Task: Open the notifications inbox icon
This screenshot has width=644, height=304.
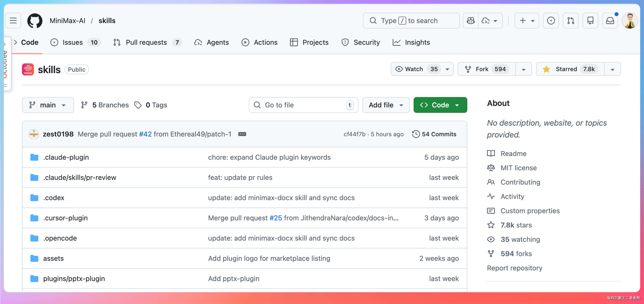Action: tap(610, 21)
